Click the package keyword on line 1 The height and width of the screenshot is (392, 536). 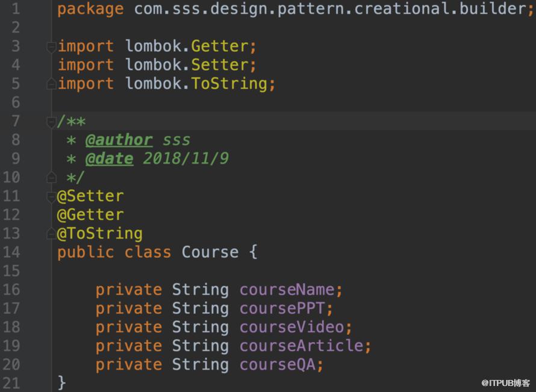pyautogui.click(x=90, y=9)
